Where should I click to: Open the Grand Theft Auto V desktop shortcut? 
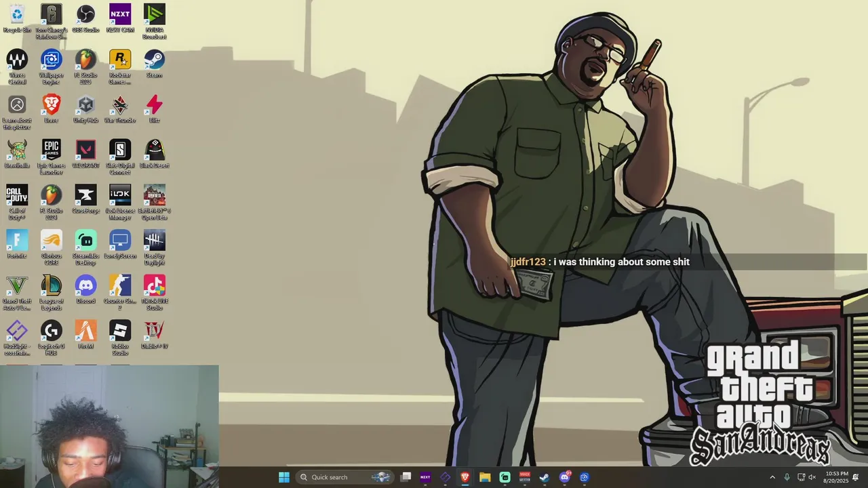(x=17, y=293)
